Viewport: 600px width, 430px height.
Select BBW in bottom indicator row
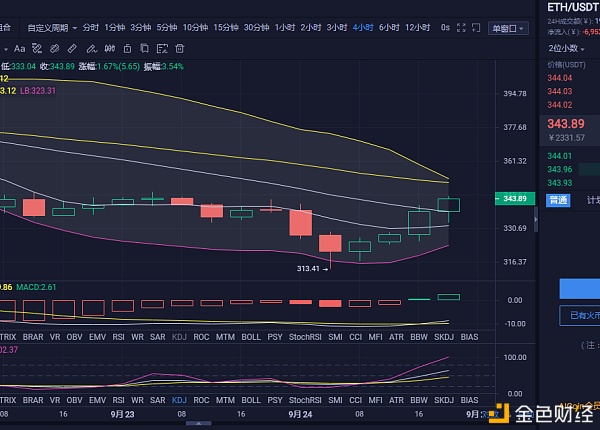(x=419, y=400)
